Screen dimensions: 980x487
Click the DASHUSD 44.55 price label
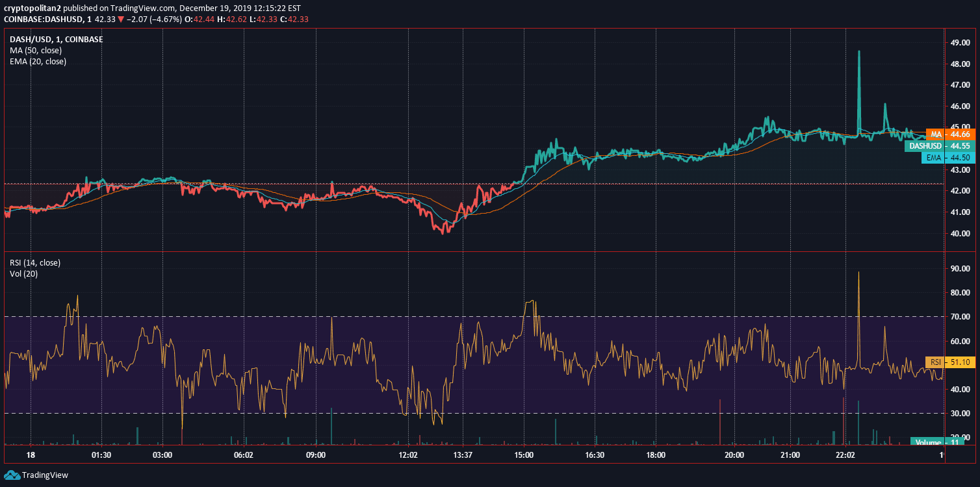click(x=940, y=146)
